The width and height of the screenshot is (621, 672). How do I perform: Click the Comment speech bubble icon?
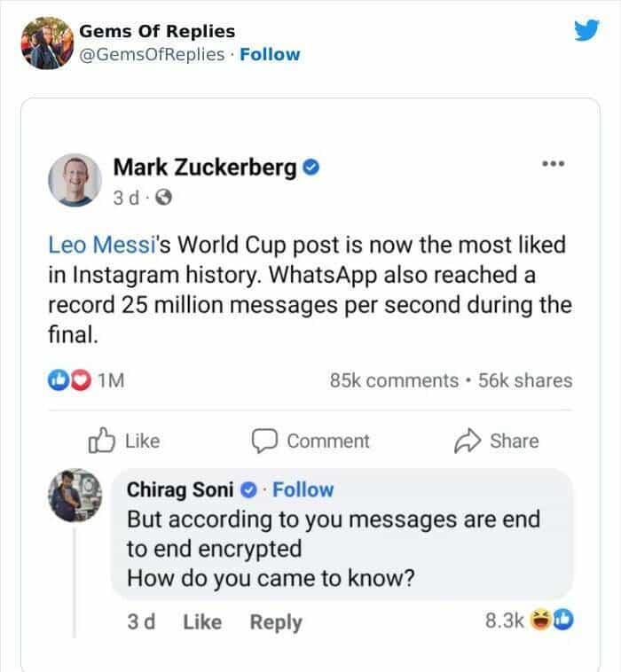[263, 441]
